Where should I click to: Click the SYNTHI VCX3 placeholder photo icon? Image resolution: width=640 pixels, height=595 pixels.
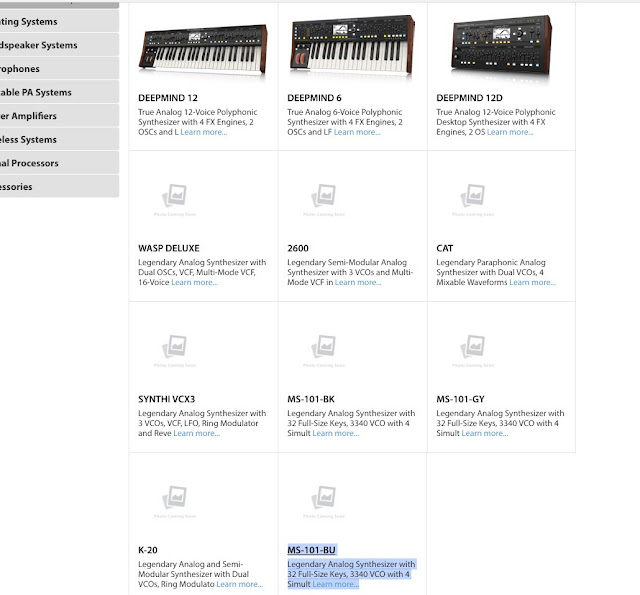click(175, 347)
